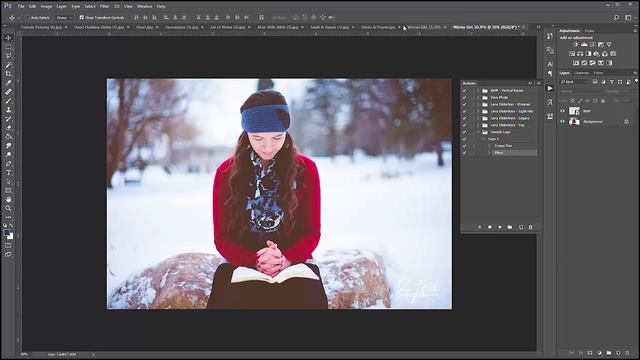This screenshot has height=360, width=640.
Task: Toggle checkmark for Lens Distortions - Fog set
Action: pyautogui.click(x=464, y=125)
